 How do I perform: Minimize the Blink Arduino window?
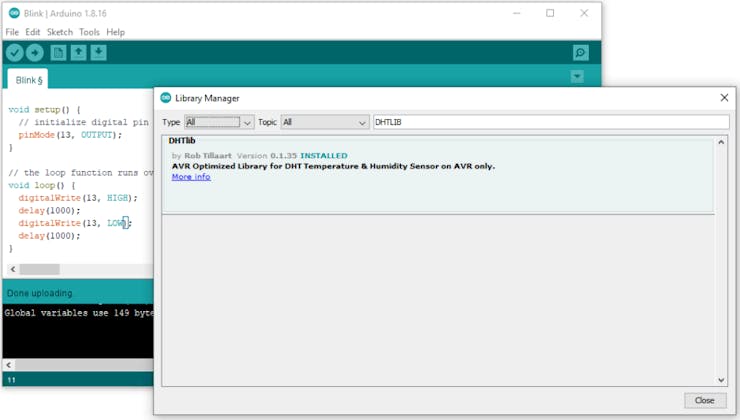[x=517, y=13]
